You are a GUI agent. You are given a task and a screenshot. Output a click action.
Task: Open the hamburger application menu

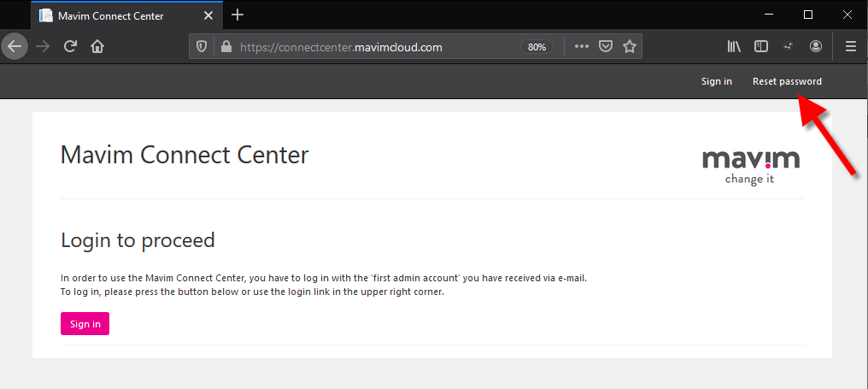click(x=851, y=47)
